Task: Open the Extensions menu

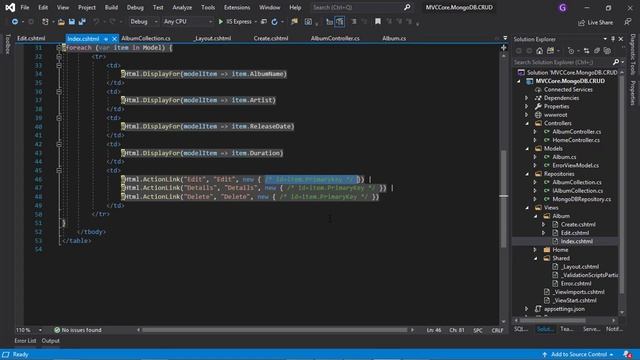Action: [237, 7]
